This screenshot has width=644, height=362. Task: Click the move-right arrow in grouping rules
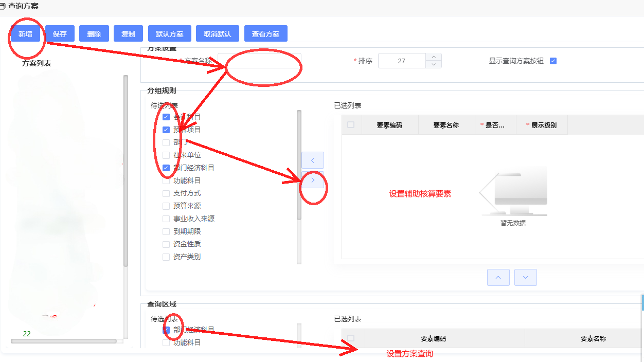[313, 180]
